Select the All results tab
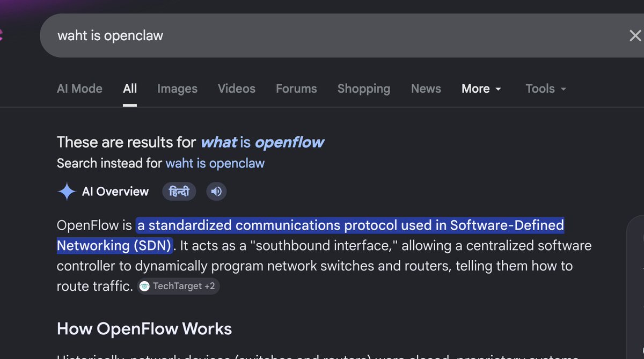644x359 pixels. [130, 89]
